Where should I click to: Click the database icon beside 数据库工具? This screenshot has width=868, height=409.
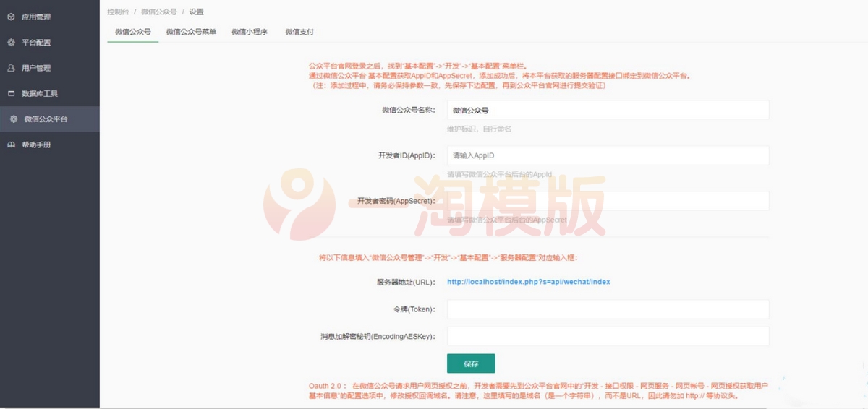[x=11, y=93]
